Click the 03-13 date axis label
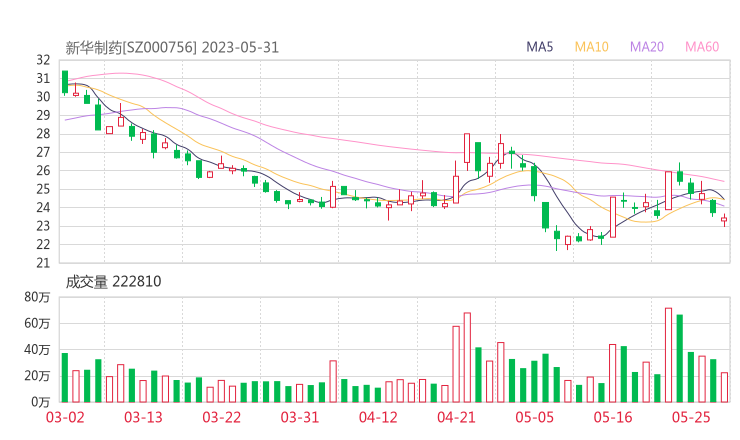This screenshot has width=740, height=440. pos(143,417)
